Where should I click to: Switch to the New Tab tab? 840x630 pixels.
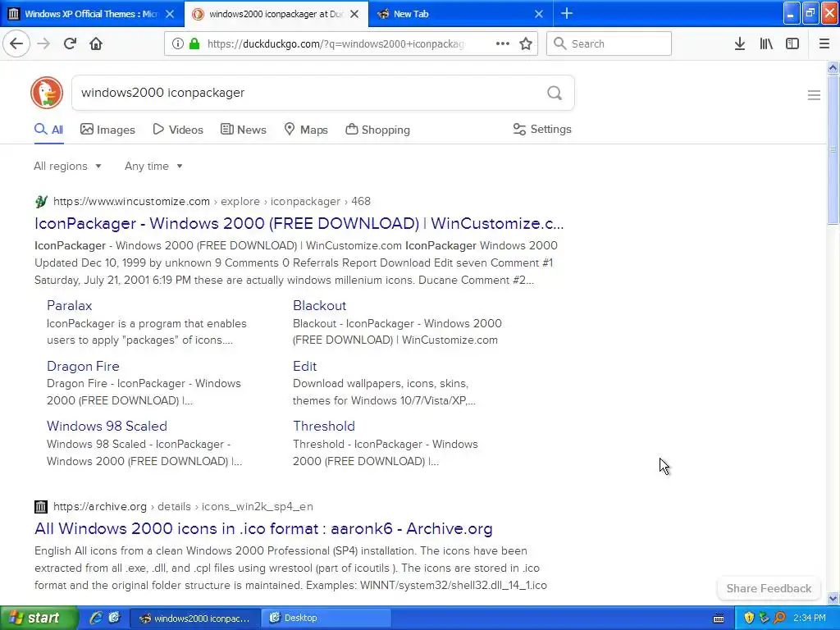[459, 14]
